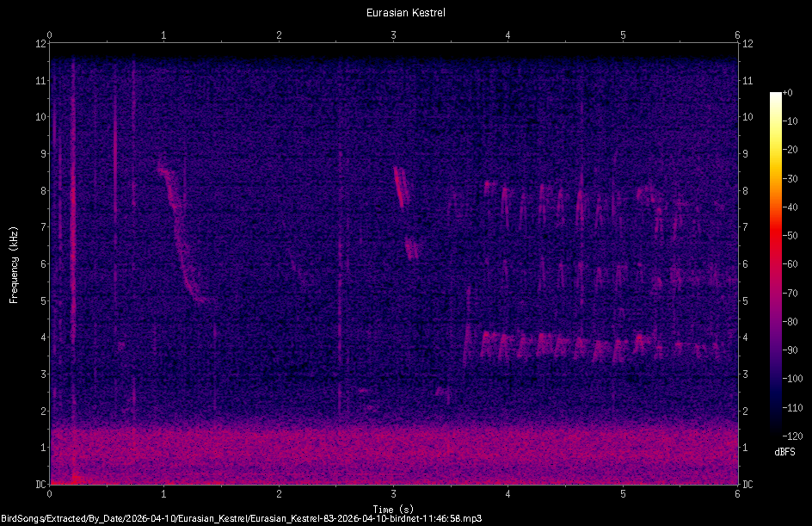Click the 0-second tick on the bottom time axis

51,495
